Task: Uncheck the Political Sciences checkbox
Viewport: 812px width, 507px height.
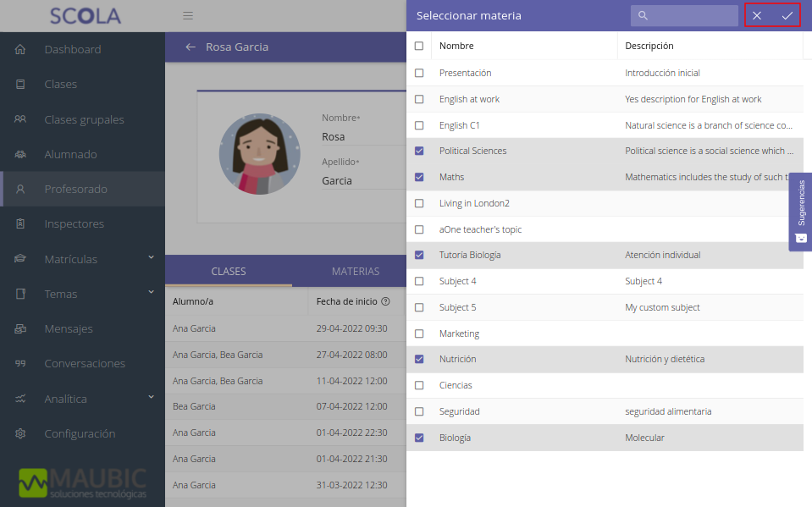Action: (419, 152)
